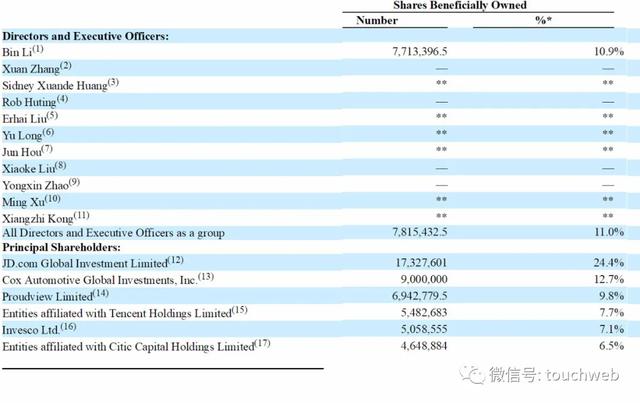The height and width of the screenshot is (403, 640).
Task: Click the share count 9,000,000
Action: pos(424,279)
